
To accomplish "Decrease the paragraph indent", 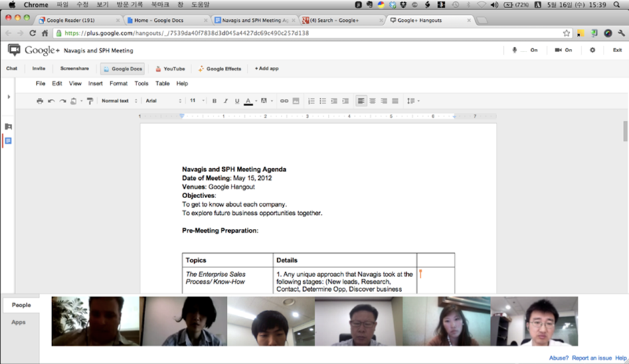I will (x=334, y=101).
